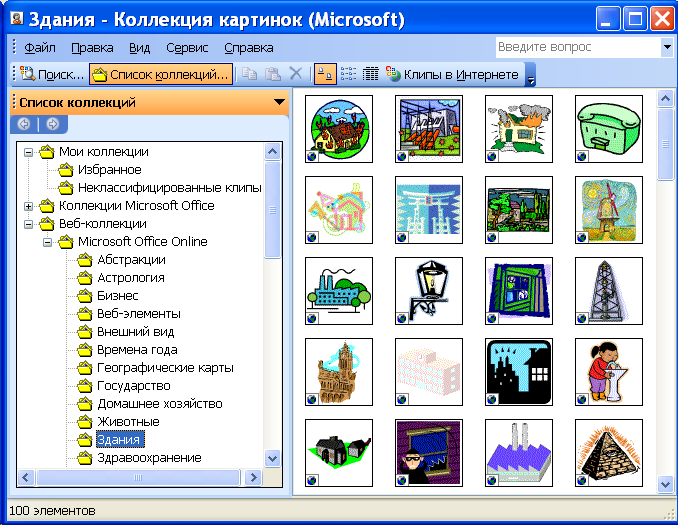Open the Файл menu
Screen dimensions: 678x525
point(39,48)
